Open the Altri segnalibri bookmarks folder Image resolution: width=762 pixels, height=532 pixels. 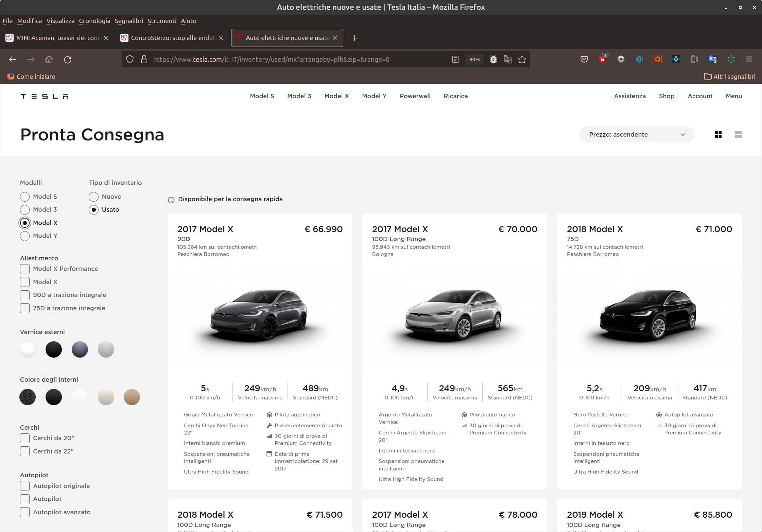pos(730,76)
